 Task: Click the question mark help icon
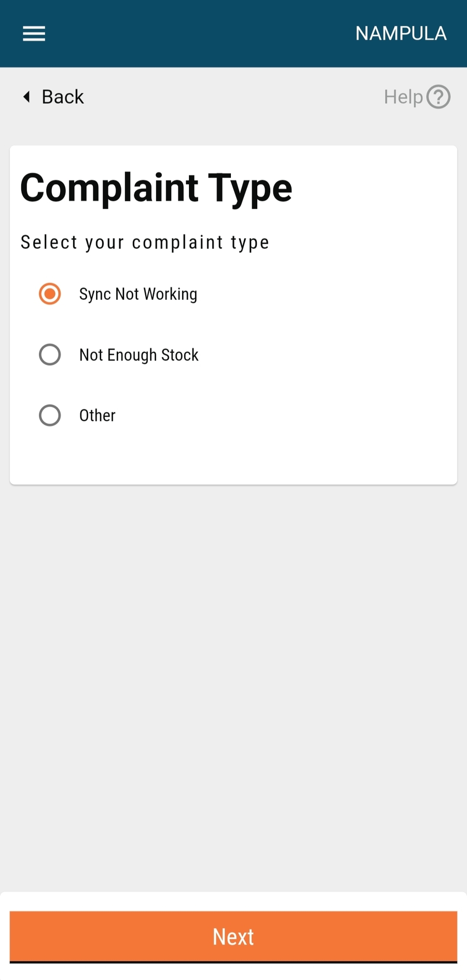point(438,97)
